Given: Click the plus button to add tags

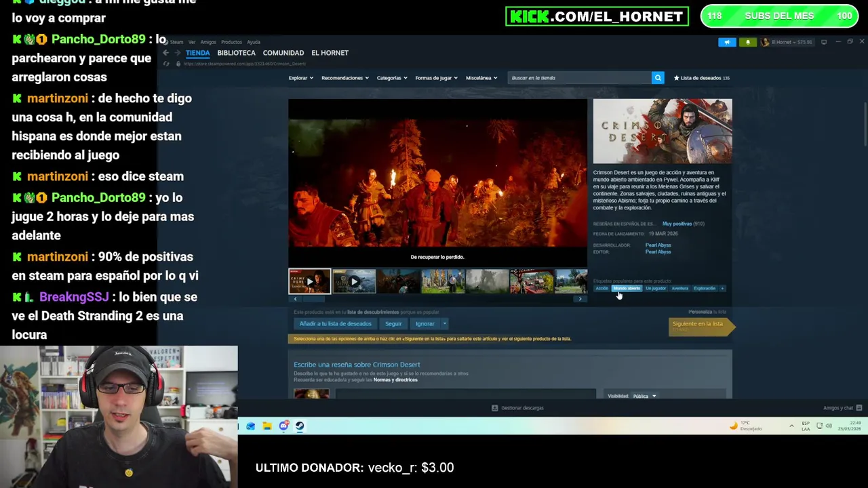Looking at the screenshot, I should pos(722,289).
